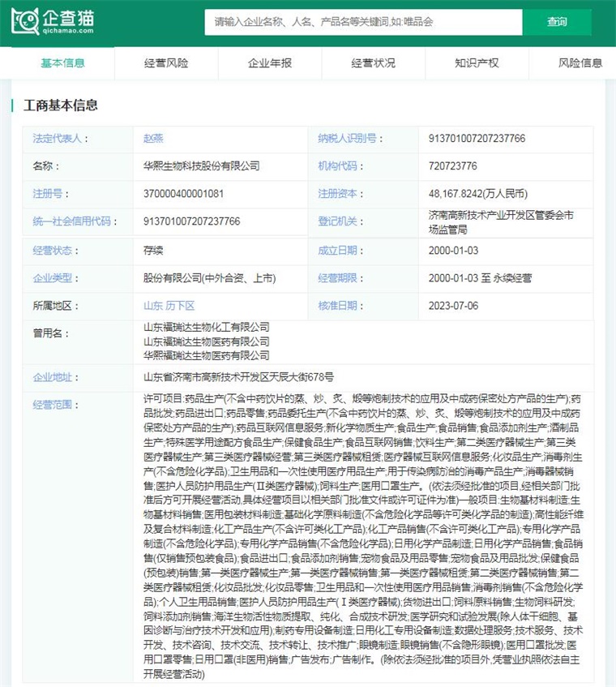Select former name 山东福瑞达生物化工有限公司

[x=206, y=328]
